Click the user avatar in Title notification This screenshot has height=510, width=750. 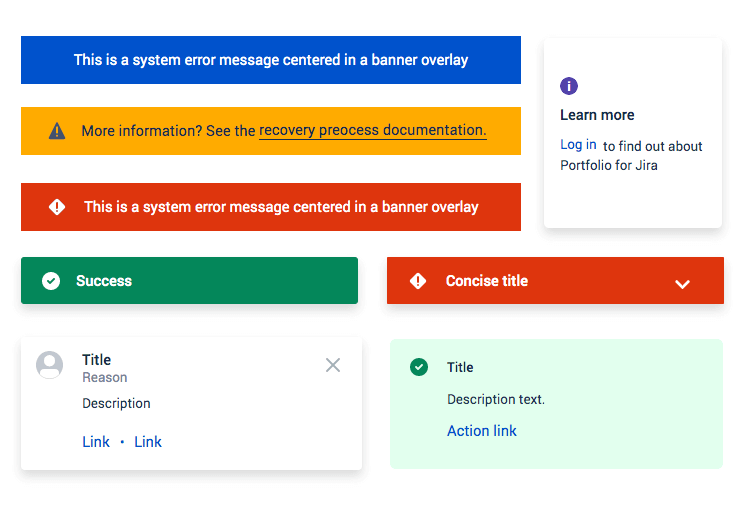(x=49, y=365)
